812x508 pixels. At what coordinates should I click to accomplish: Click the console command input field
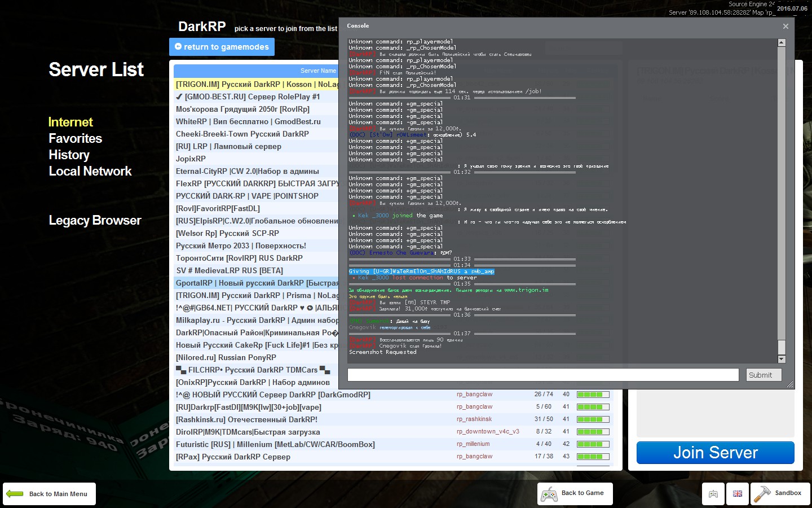pos(543,375)
